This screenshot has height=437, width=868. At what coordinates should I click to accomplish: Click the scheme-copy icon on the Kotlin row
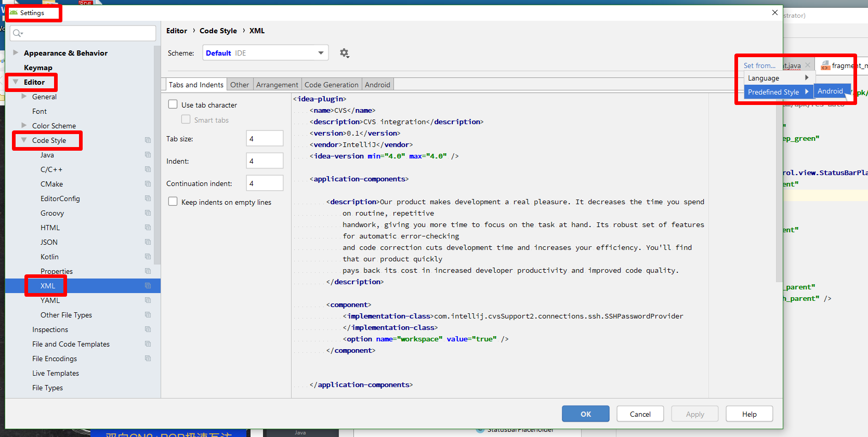pos(148,257)
